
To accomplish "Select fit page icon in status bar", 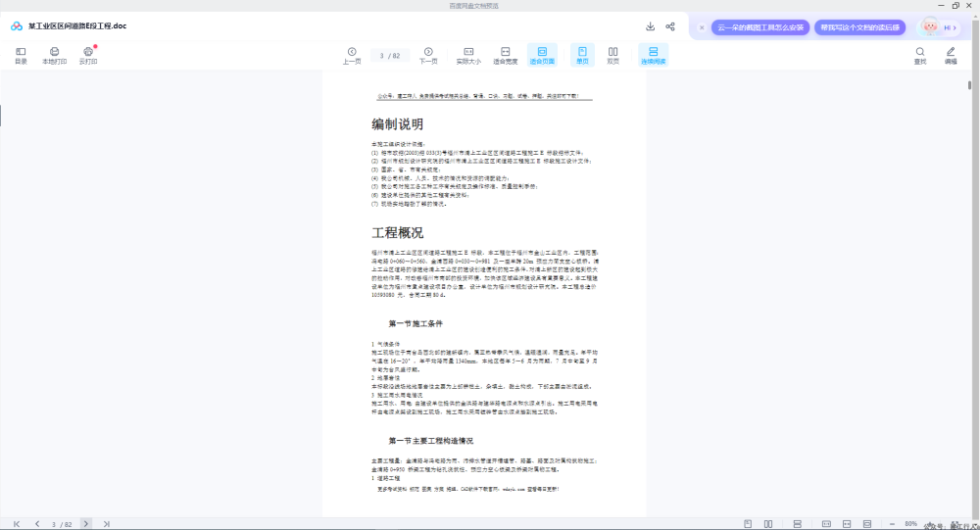I will [867, 524].
